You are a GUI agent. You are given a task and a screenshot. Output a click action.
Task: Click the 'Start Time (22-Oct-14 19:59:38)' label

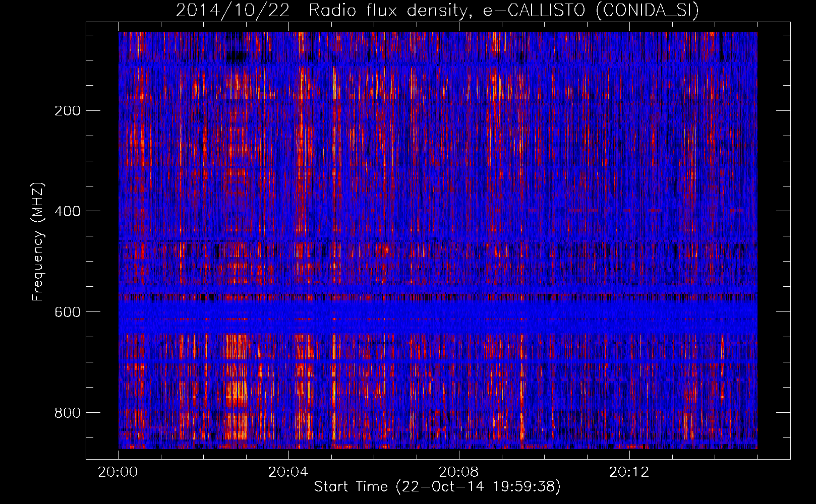pyautogui.click(x=437, y=487)
